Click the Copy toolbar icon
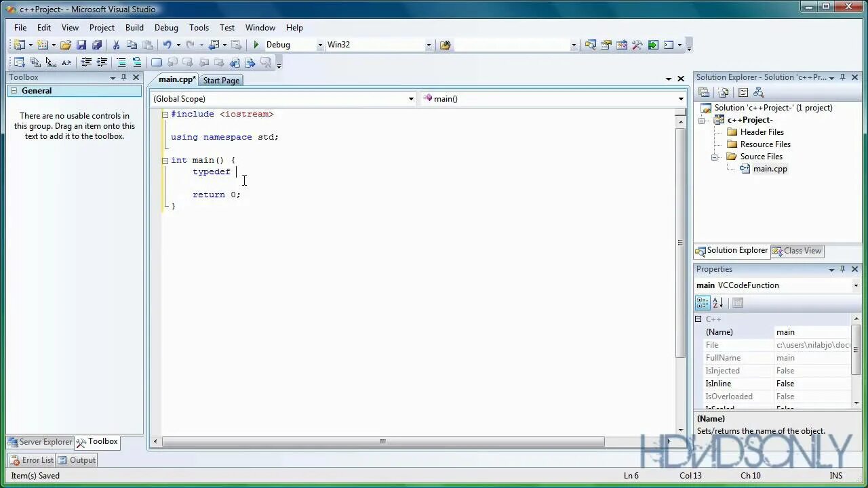 tap(132, 45)
